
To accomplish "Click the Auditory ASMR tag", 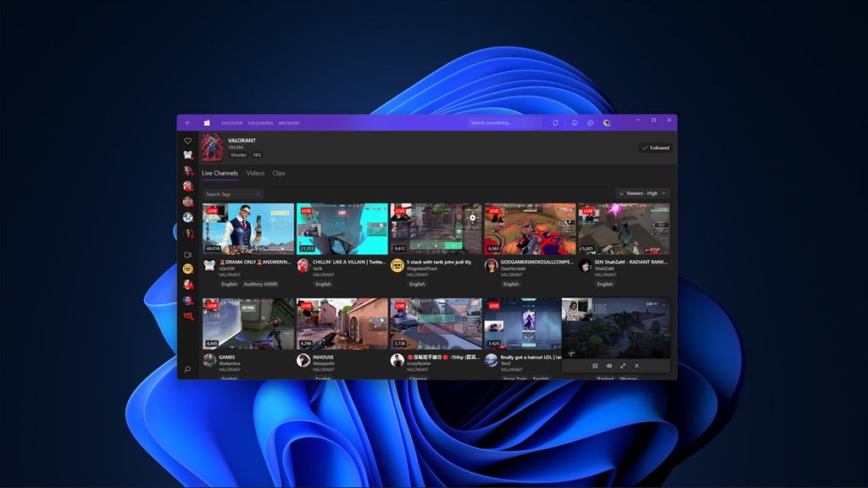I will click(260, 284).
